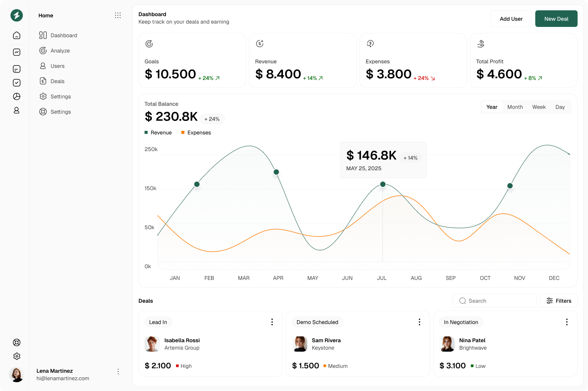Click Isabella Rossi's avatar
588x391 pixels.
click(x=152, y=344)
